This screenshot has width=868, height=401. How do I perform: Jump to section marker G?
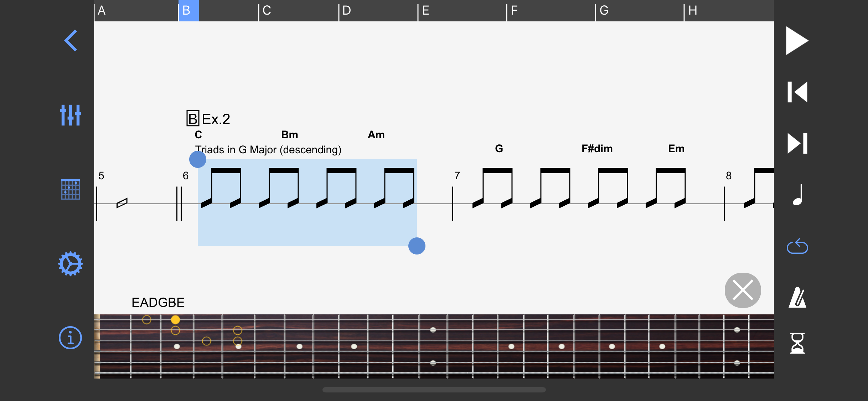pos(604,10)
